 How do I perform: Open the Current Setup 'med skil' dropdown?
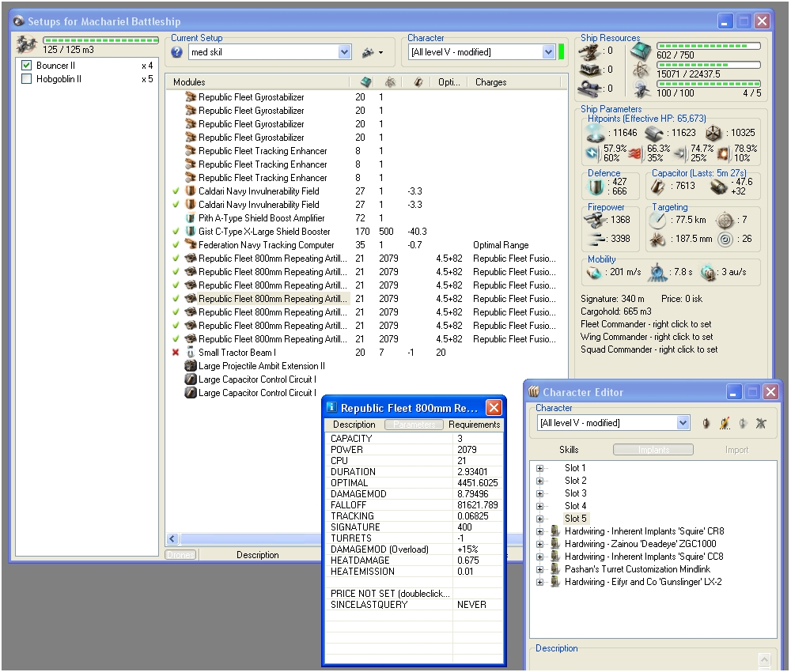pos(344,52)
